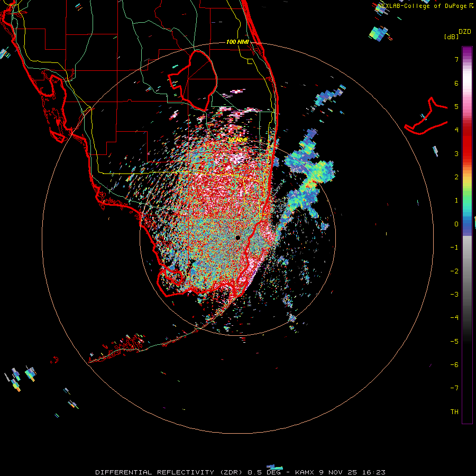Click the '0' tick on the color scale
This screenshot has height=476, width=476.
click(x=456, y=224)
